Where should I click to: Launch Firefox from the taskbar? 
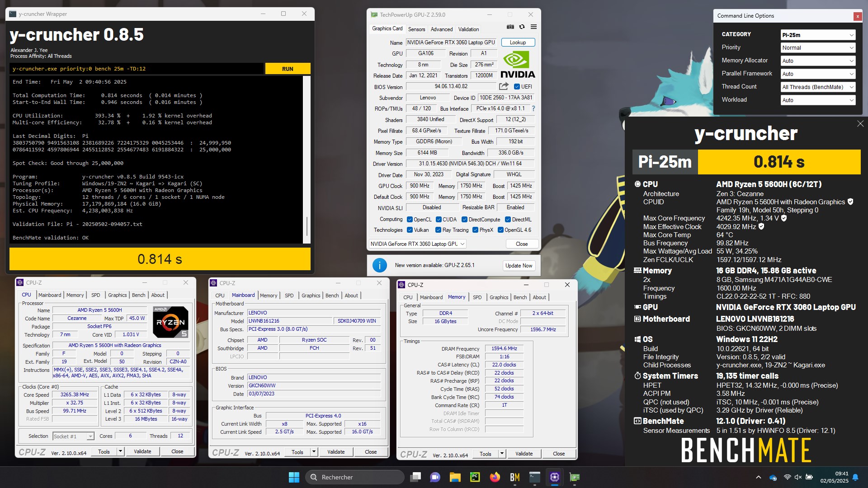pyautogui.click(x=495, y=477)
